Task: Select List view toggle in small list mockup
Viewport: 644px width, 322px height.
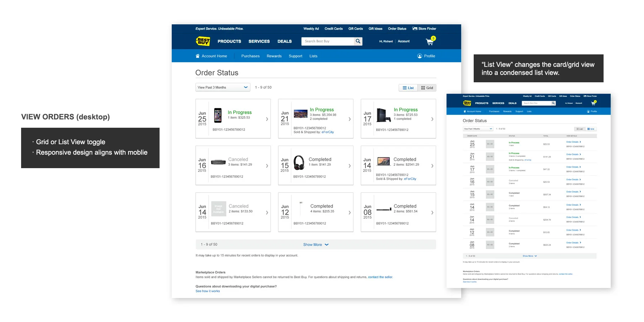Action: [580, 129]
